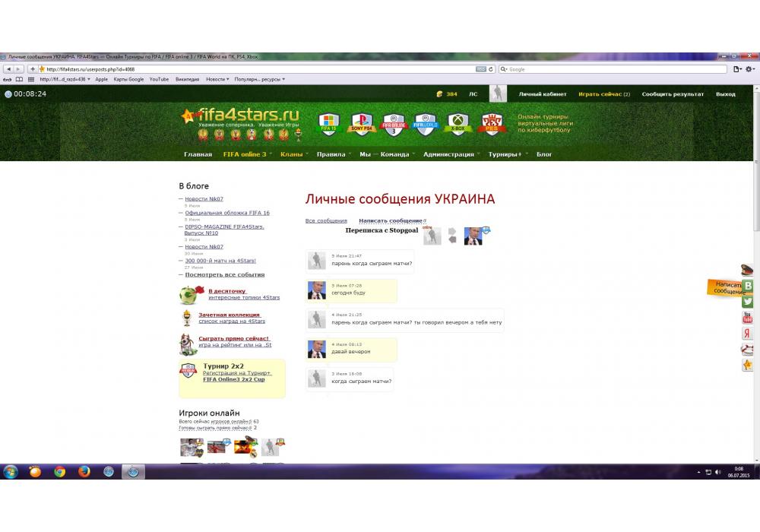Open the FIFA World shield icon
This screenshot has width=760, height=532.
pyautogui.click(x=426, y=124)
